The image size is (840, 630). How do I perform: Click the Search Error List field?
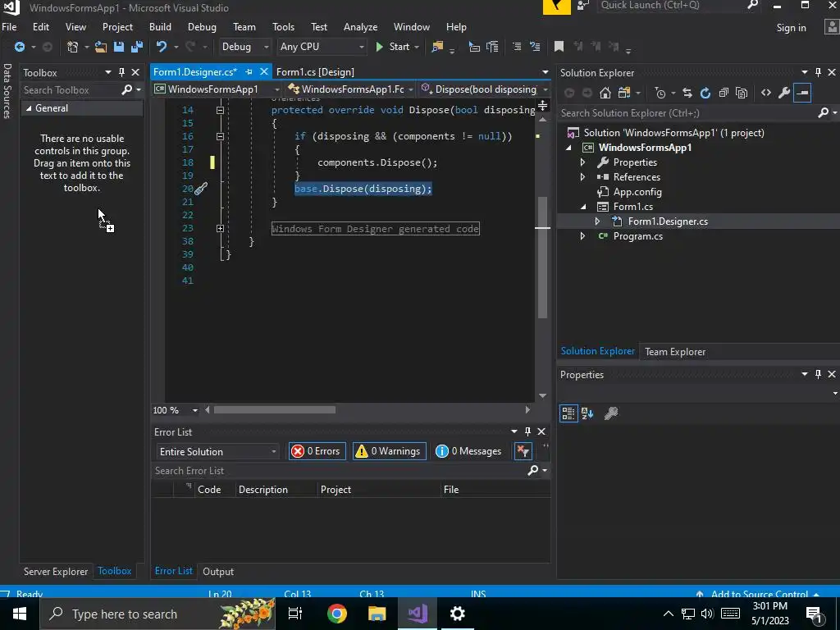point(340,471)
